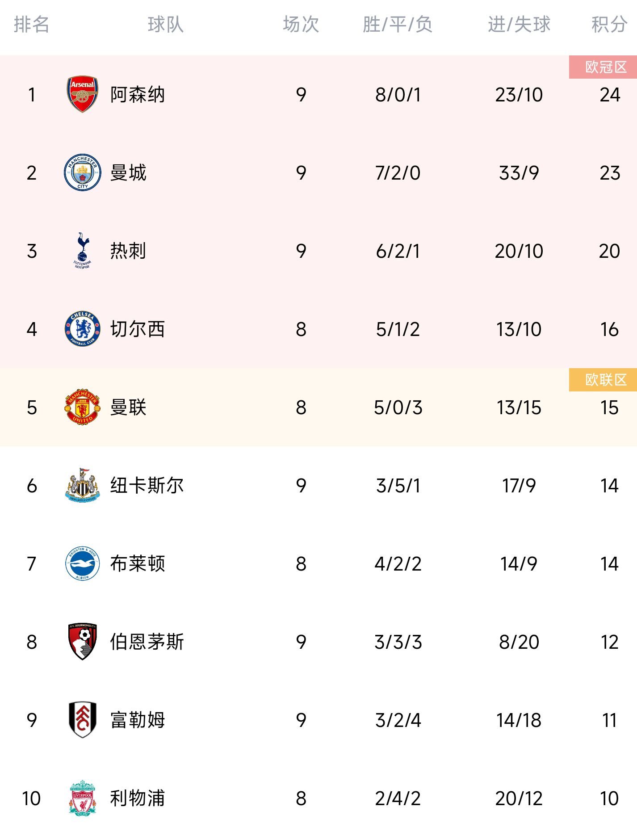Click the 胜/平/负 column header
Screen dimensions: 637x840
398,25
